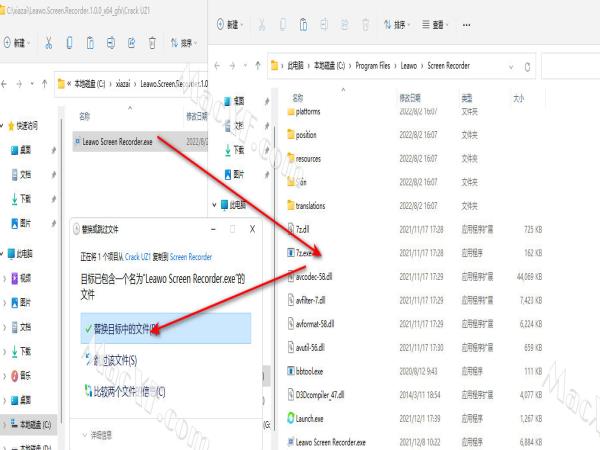The width and height of the screenshot is (600, 450).
Task: Close the replace or skip files dialog
Action: point(252,229)
